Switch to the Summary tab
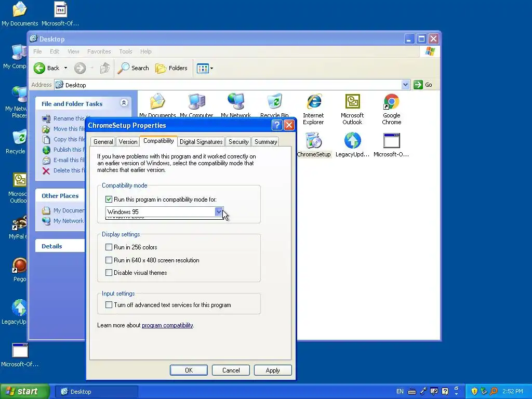This screenshot has width=532, height=399. (x=265, y=142)
